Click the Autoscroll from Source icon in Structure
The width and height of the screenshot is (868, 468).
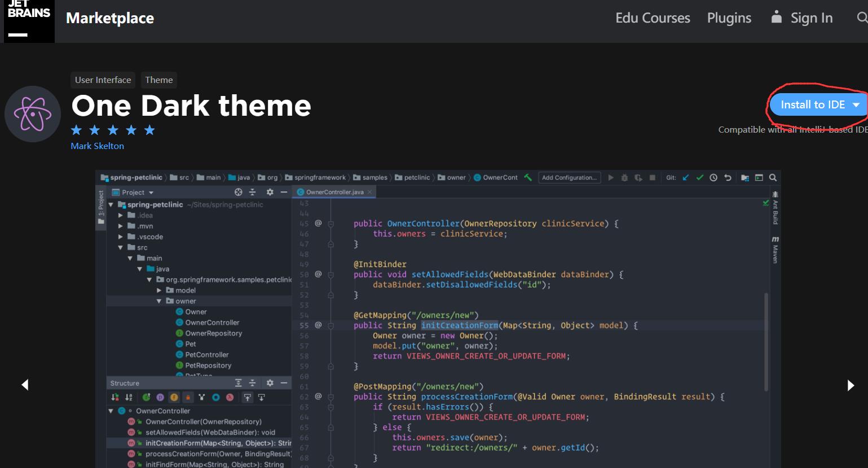pyautogui.click(x=261, y=397)
